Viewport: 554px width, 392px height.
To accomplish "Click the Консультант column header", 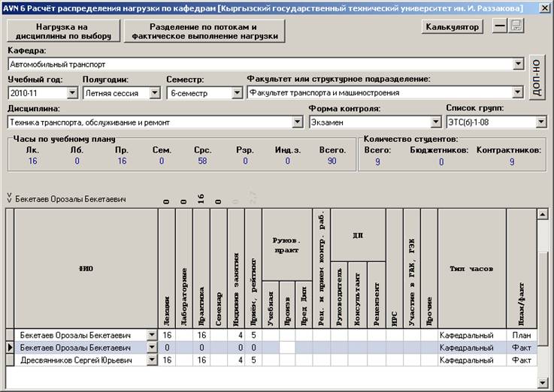I will coord(358,295).
